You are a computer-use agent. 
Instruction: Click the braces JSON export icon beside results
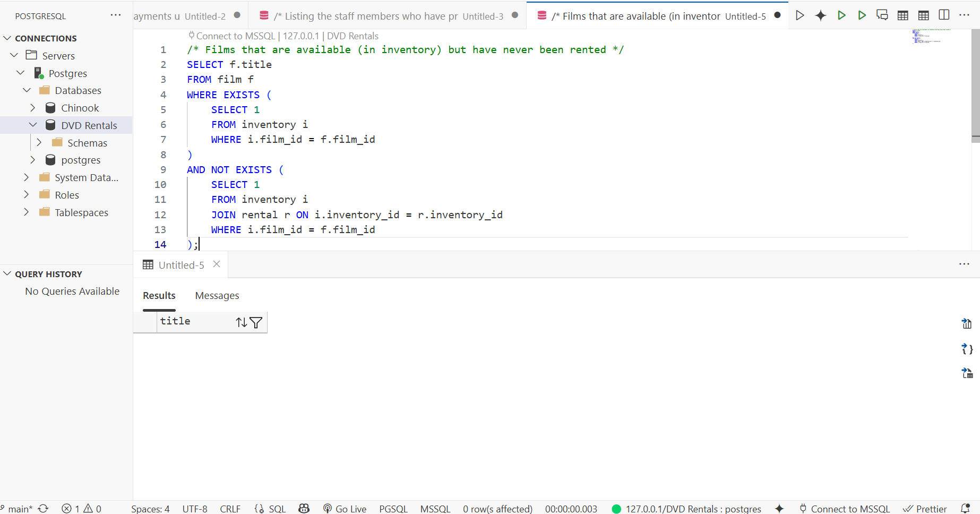click(967, 349)
